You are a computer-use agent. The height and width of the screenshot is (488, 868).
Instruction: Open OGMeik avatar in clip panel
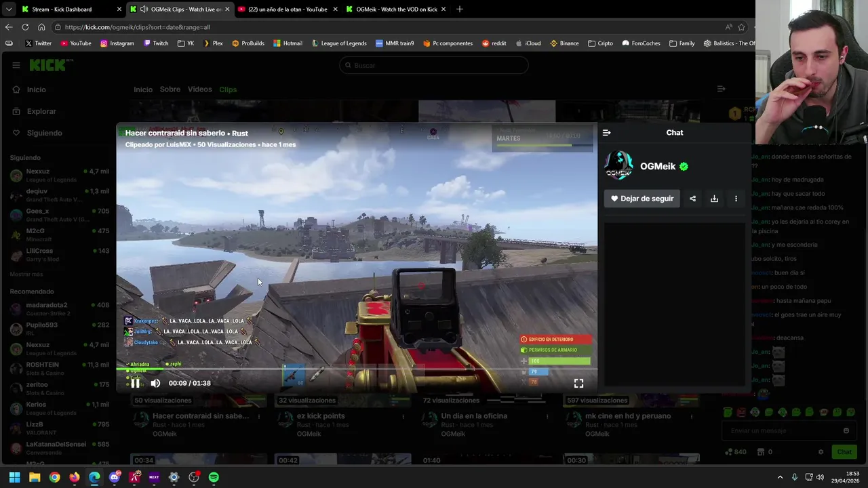click(618, 165)
